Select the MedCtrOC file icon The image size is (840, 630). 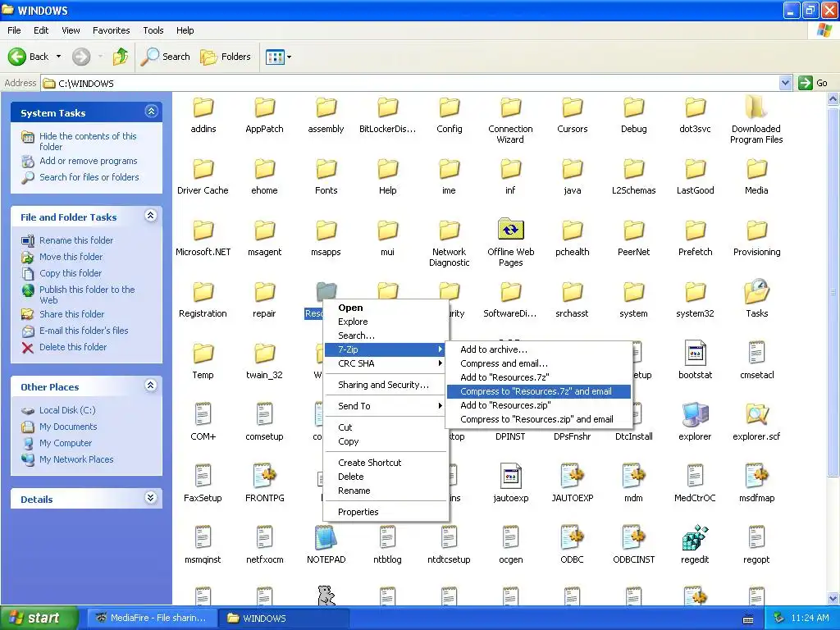[x=695, y=477]
